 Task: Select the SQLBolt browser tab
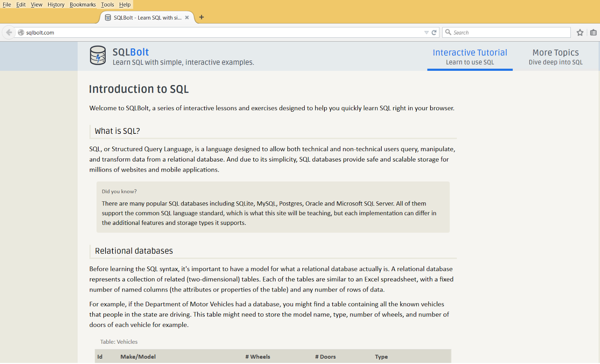147,18
